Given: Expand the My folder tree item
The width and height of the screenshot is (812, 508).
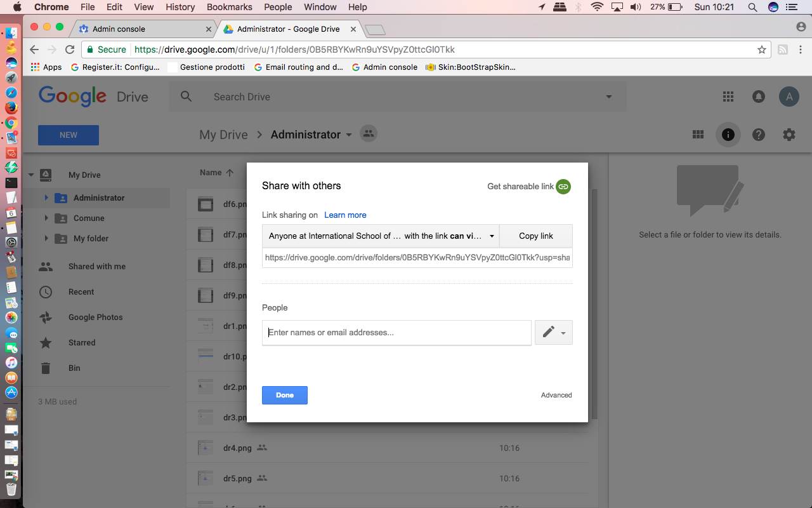Looking at the screenshot, I should pos(46,239).
